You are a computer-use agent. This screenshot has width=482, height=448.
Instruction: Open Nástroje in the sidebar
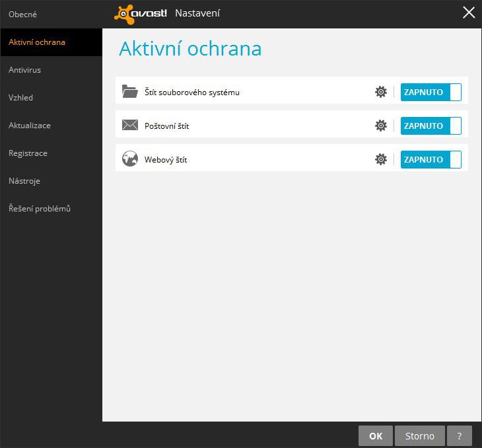coord(51,180)
